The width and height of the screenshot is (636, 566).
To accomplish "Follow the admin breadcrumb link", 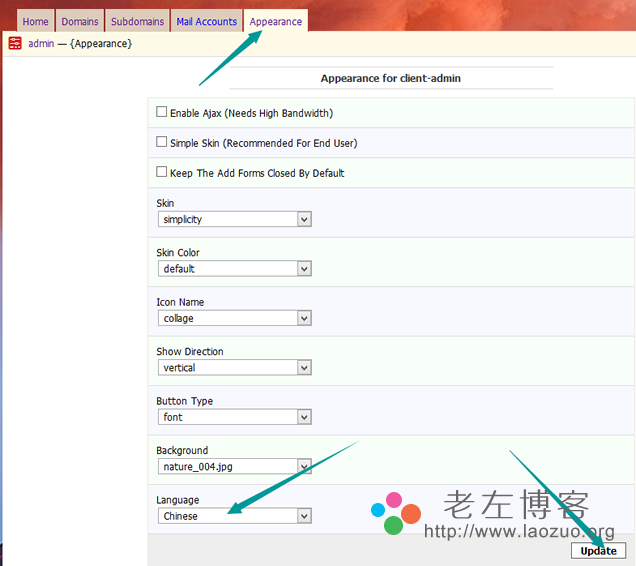I will point(41,43).
